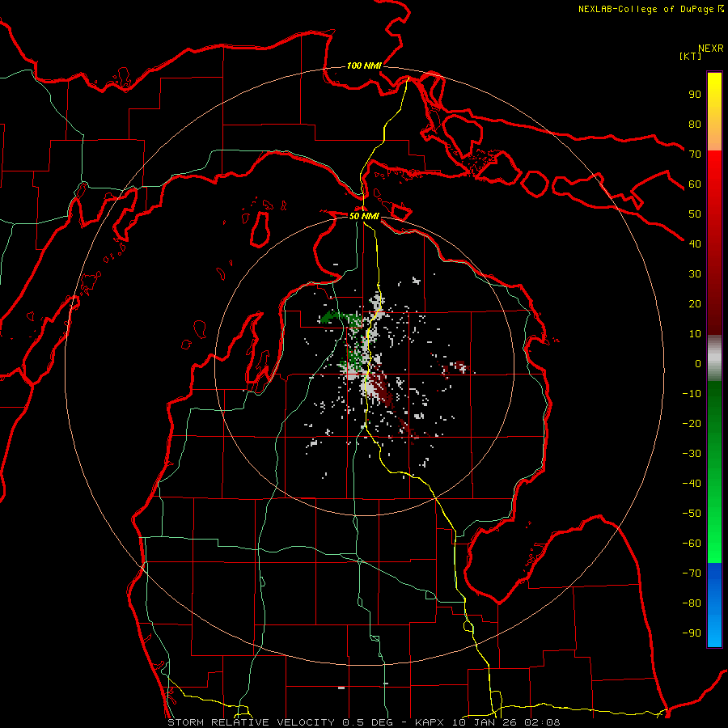This screenshot has width=728, height=728.
Task: Click the NEXR label above color scale
Action: tap(711, 49)
